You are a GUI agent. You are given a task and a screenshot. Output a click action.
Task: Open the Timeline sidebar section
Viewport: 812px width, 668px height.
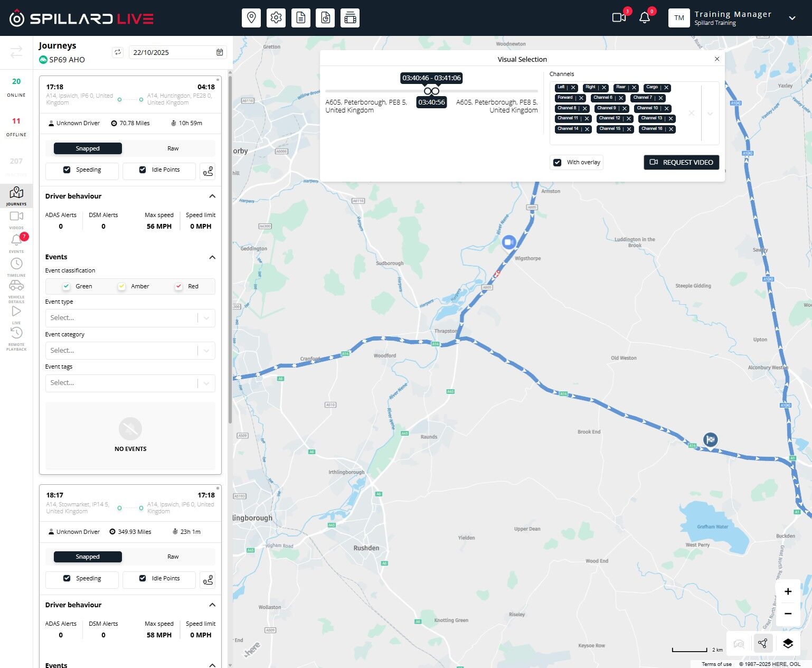16,267
